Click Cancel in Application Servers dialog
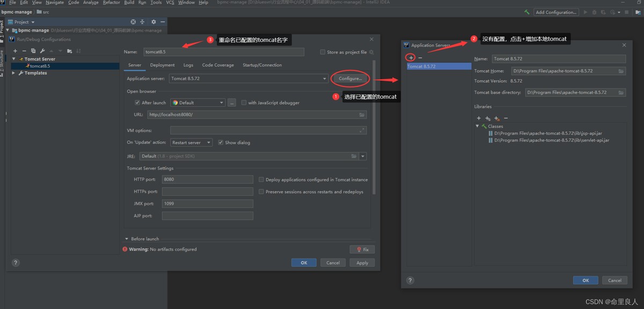 tap(614, 280)
